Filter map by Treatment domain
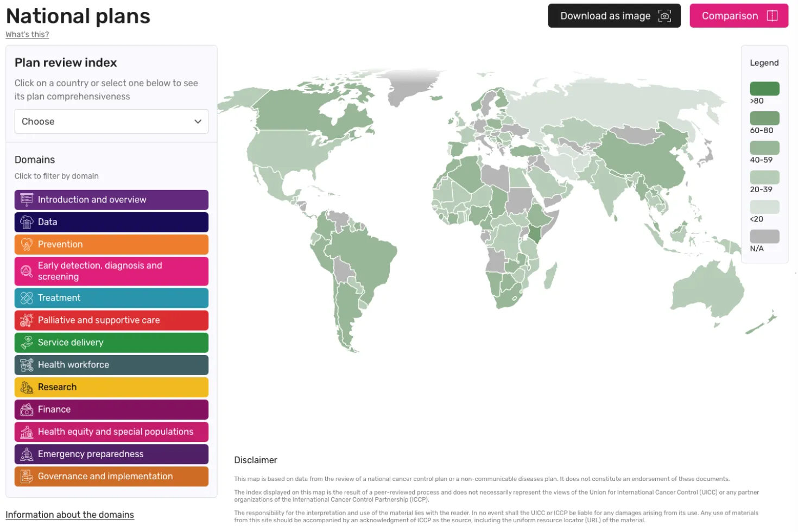The width and height of the screenshot is (798, 532). click(x=111, y=298)
